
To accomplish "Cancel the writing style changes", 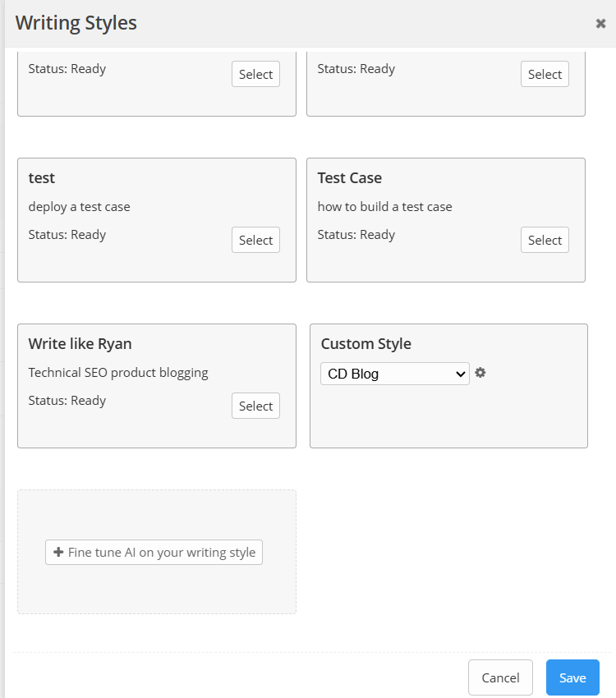I will (x=500, y=677).
